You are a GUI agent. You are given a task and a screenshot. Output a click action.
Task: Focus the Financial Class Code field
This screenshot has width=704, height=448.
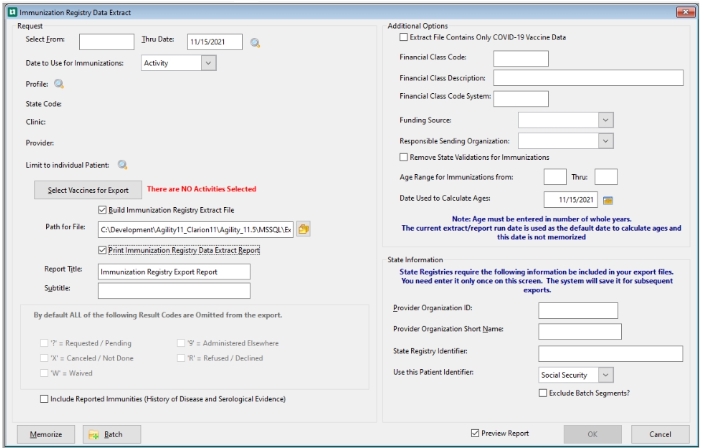click(x=521, y=58)
